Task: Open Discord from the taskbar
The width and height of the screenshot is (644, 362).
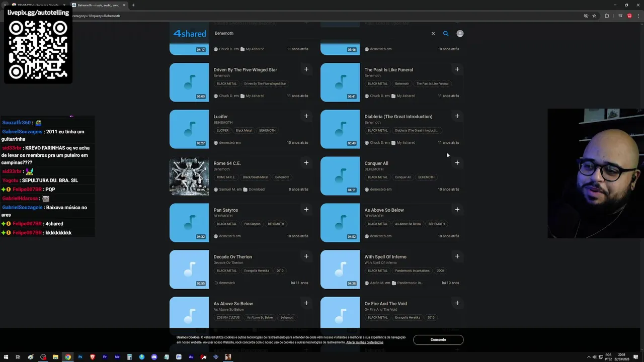Action: (x=154, y=357)
